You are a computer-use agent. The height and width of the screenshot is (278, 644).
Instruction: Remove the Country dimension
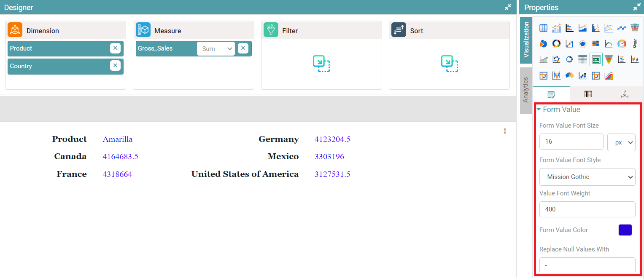click(115, 66)
